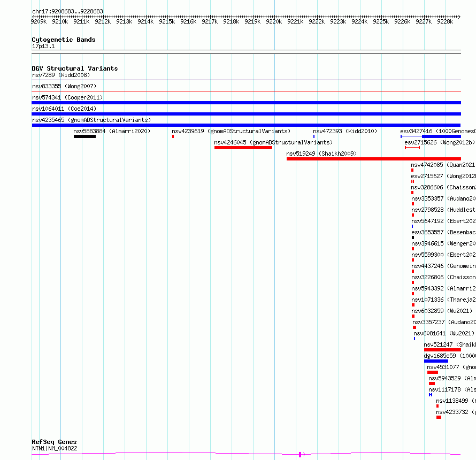Viewport: 476px width, 460px height.
Task: Click the 9215k ruler tick label
Action: coord(167,21)
